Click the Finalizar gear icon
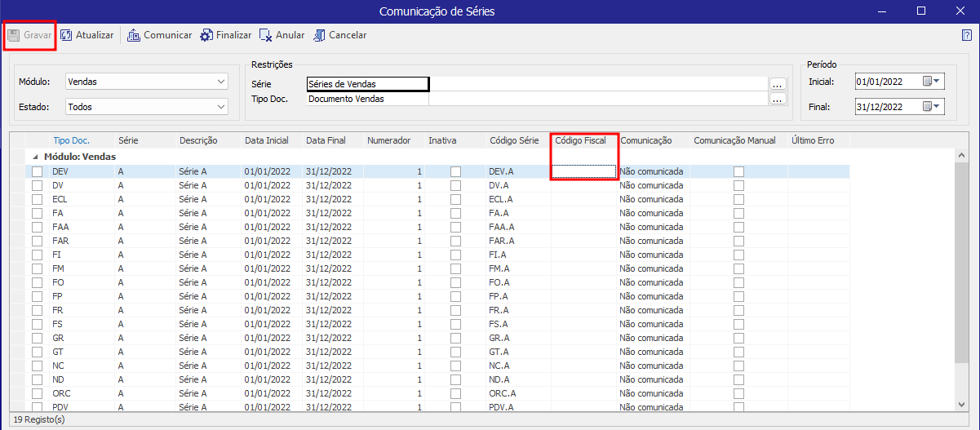 click(206, 35)
